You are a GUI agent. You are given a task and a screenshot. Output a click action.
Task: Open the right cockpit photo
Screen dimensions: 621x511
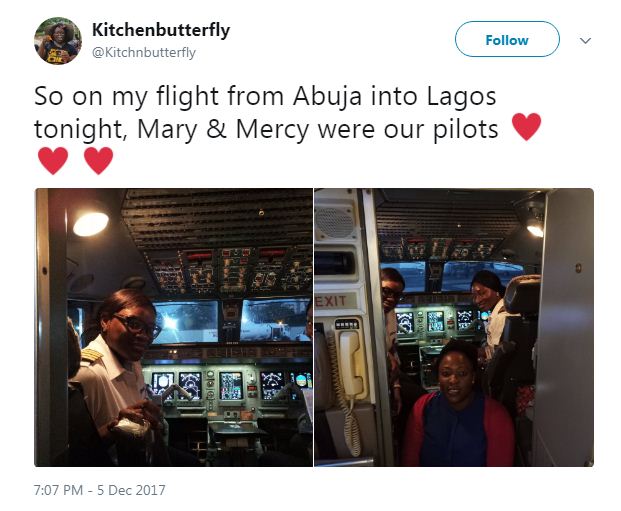tap(454, 327)
